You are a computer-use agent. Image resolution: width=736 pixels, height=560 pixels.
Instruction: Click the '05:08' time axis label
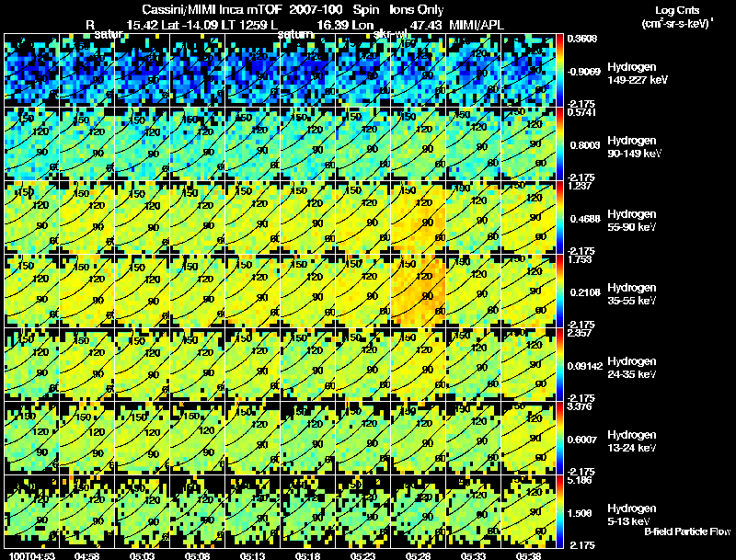[x=197, y=555]
